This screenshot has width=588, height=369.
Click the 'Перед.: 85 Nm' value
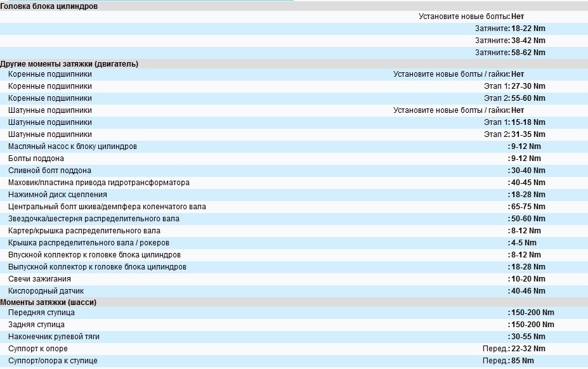pos(508,360)
